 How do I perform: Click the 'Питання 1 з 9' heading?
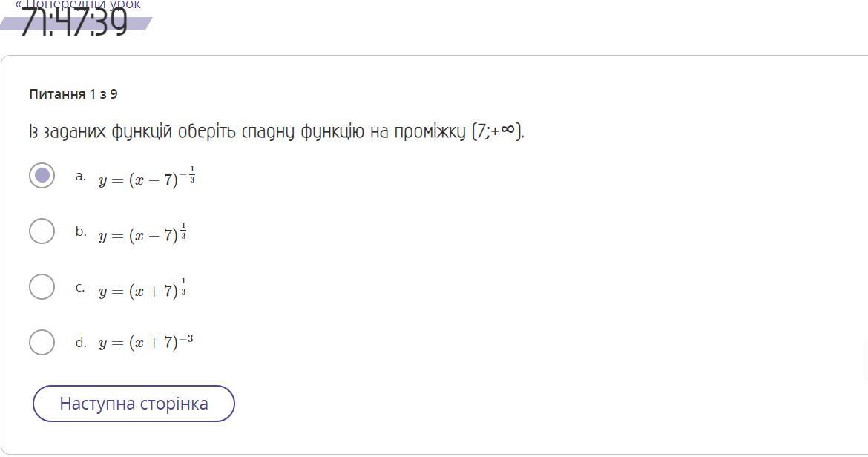click(73, 94)
